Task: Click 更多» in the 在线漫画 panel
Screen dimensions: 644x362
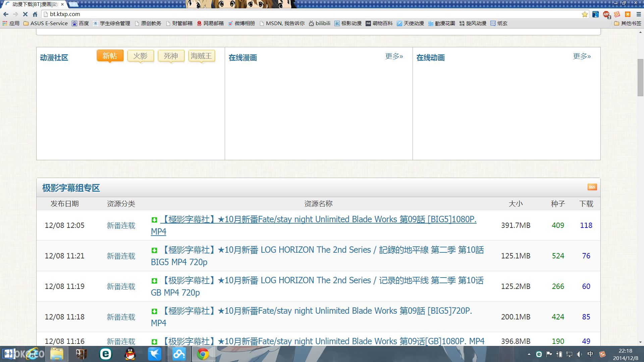Action: coord(394,56)
